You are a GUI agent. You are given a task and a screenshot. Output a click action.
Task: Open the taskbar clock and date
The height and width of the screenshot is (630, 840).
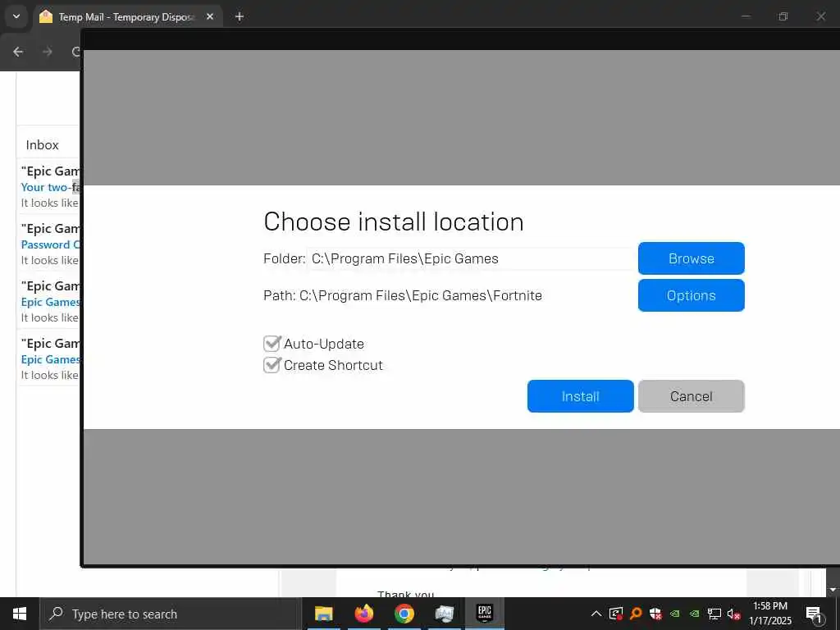pos(769,614)
